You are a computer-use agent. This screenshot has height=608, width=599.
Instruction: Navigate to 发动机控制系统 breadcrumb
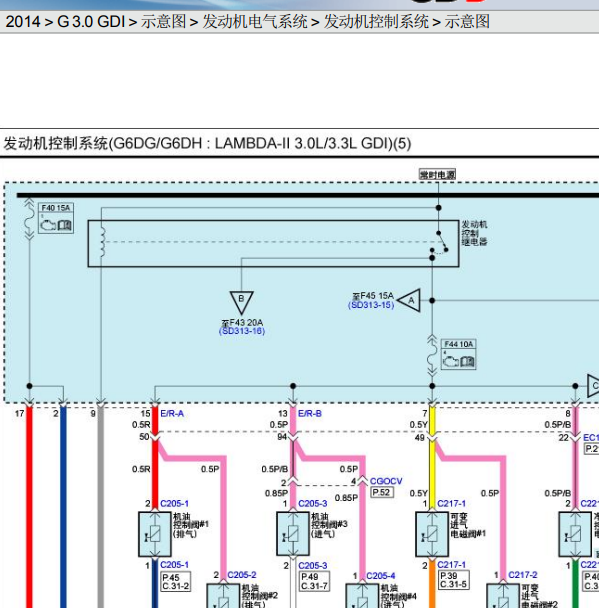[x=376, y=22]
